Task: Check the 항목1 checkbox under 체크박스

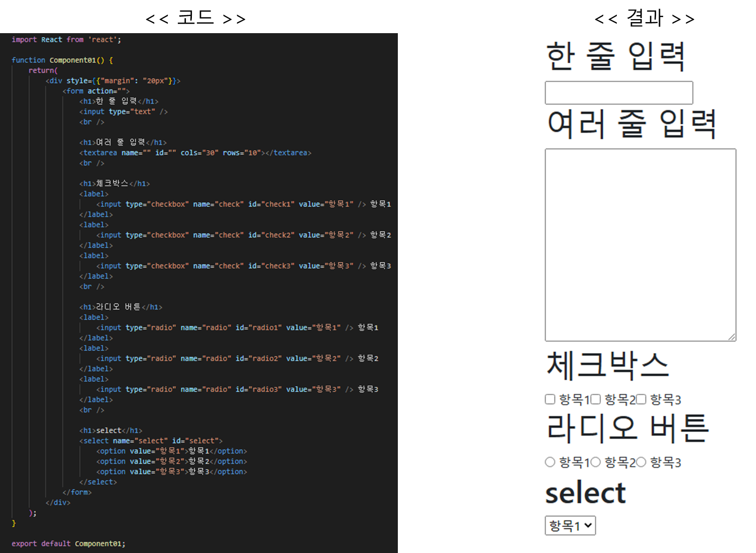Action: [x=550, y=399]
